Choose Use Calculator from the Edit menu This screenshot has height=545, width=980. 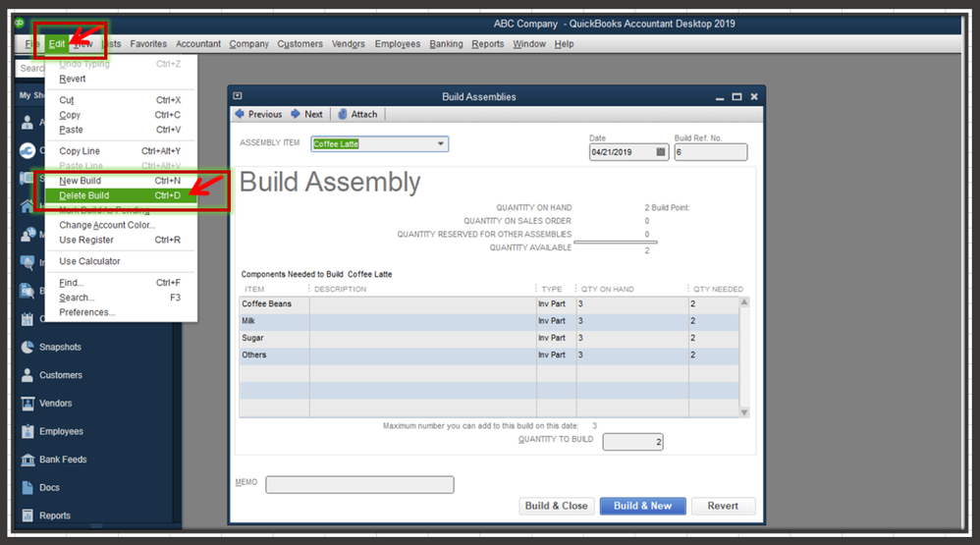tap(120, 261)
